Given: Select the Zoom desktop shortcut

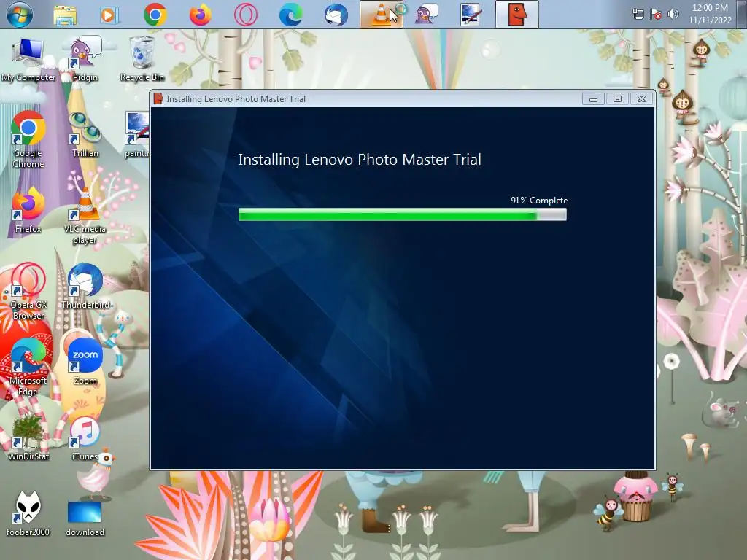Looking at the screenshot, I should 85,362.
